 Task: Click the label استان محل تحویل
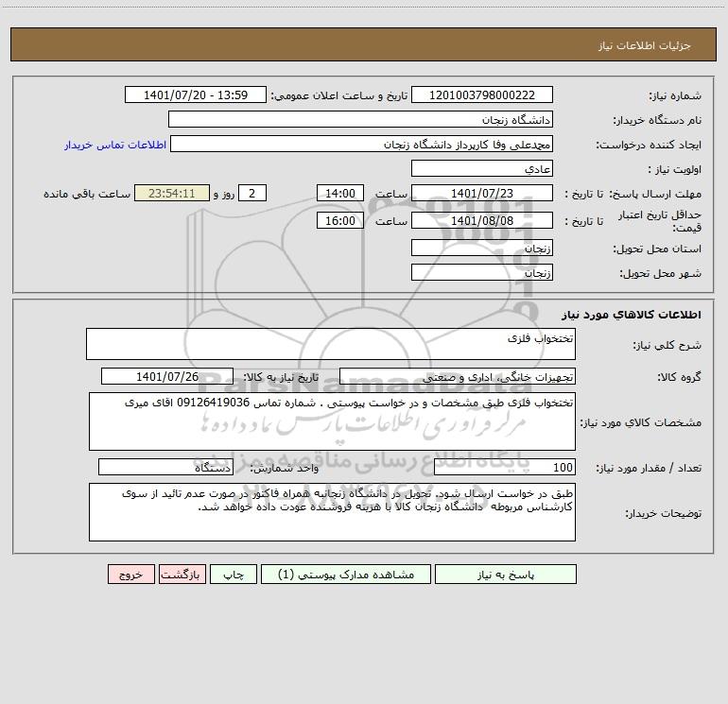click(x=657, y=249)
